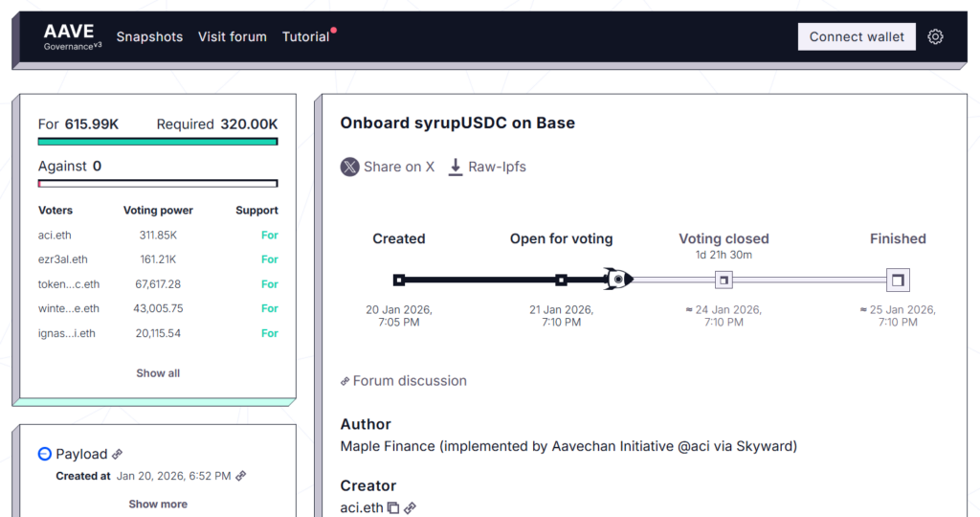Click the red notification dot on Tutorial
The height and width of the screenshot is (517, 980).
pos(334,30)
